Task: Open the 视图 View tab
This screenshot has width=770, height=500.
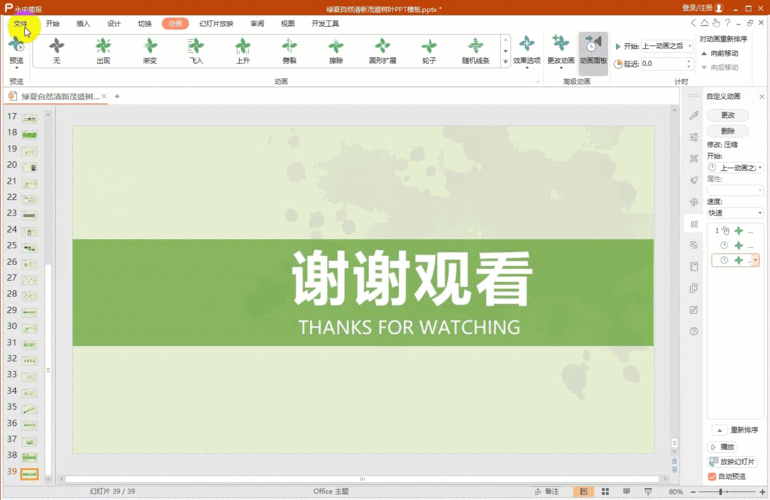Action: [x=288, y=24]
